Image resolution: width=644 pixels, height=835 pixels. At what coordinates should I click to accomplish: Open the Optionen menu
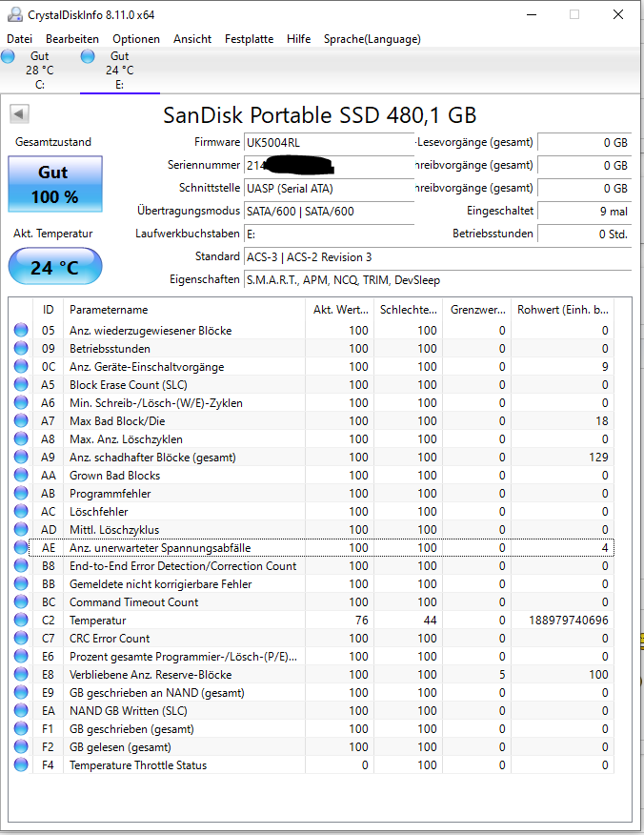(x=136, y=39)
